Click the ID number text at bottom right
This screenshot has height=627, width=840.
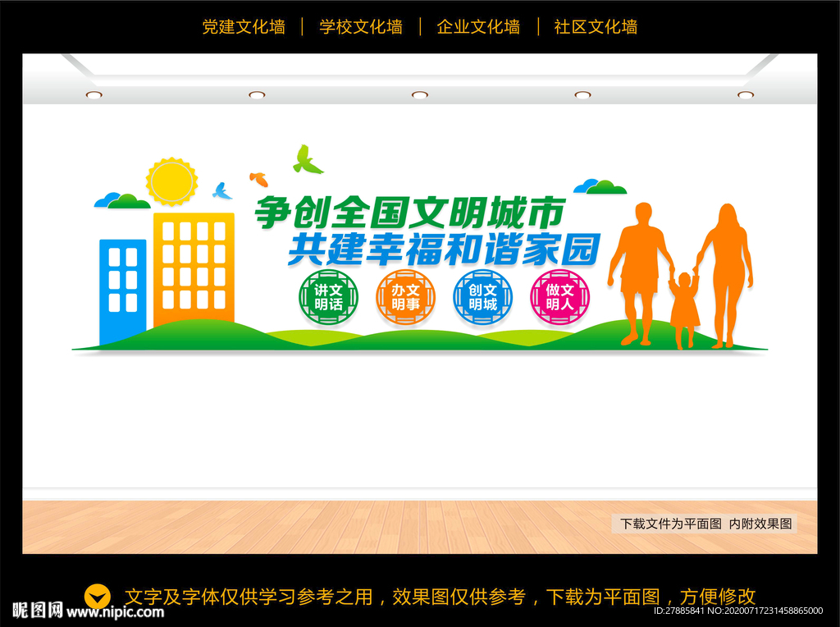pyautogui.click(x=737, y=611)
